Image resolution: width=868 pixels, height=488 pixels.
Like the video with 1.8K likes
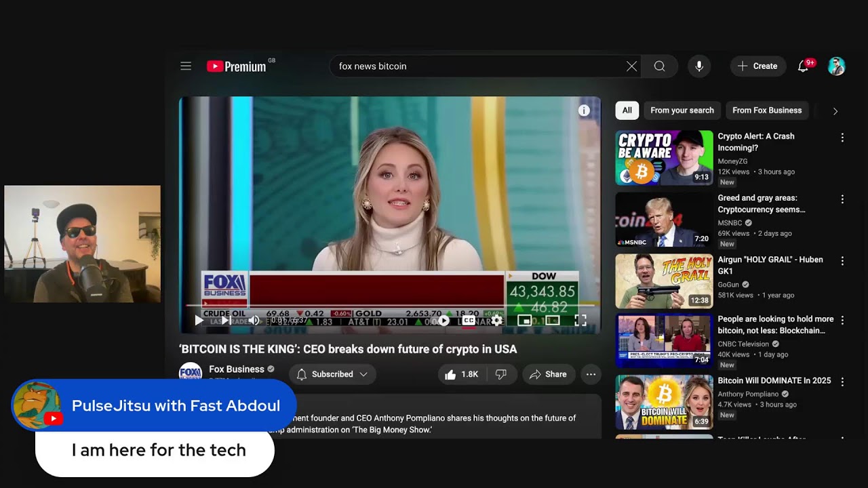[461, 374]
